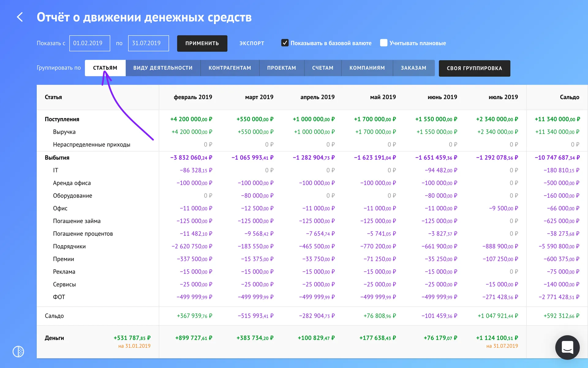
Task: Select Погашение займа row label
Action: point(77,221)
